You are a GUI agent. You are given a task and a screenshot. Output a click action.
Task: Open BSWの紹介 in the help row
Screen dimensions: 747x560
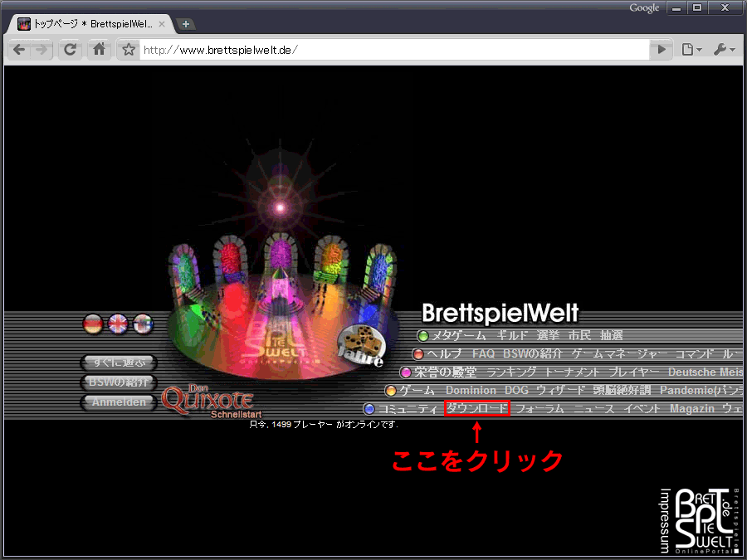533,353
